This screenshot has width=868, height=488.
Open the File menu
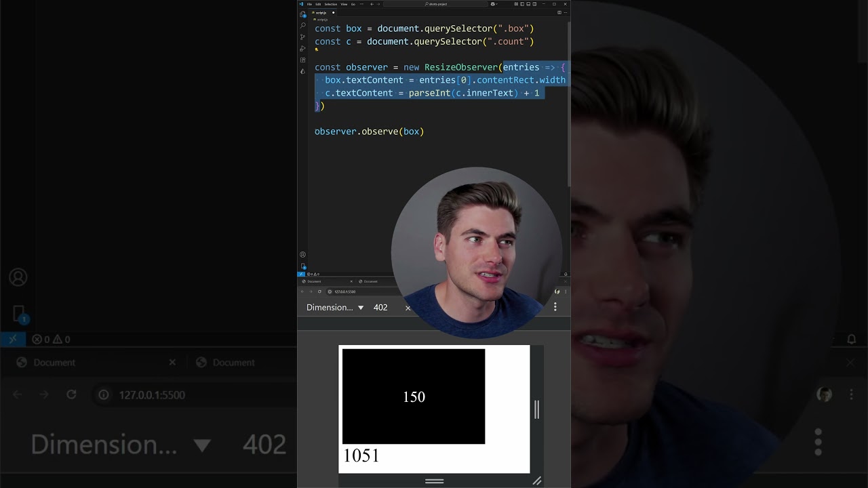(x=309, y=4)
